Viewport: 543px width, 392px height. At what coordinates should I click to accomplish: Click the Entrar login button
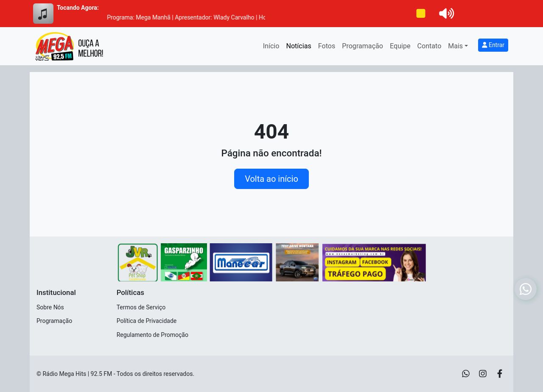tap(493, 45)
